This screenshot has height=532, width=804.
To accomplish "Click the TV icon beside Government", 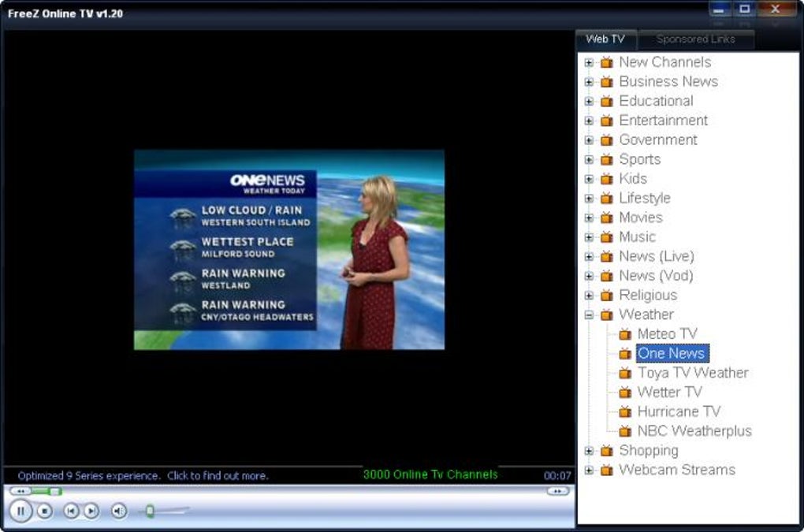I will point(607,140).
